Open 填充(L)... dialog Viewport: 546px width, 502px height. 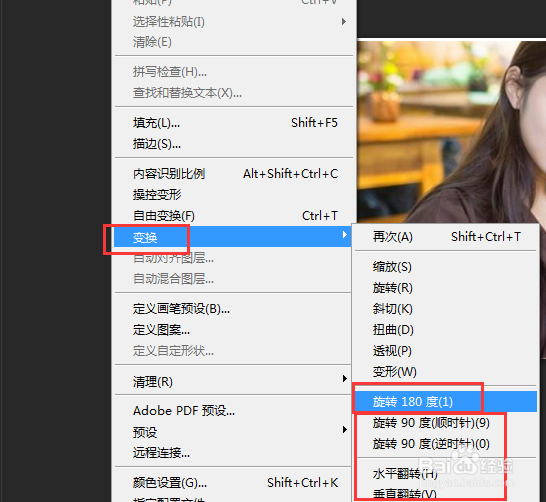tap(233, 123)
